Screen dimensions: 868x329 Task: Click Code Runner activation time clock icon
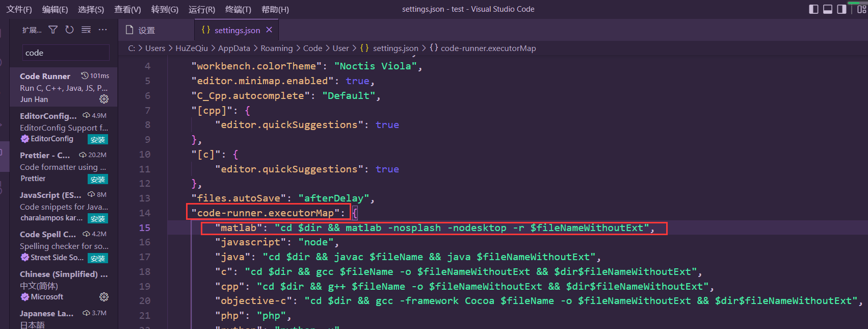click(x=85, y=75)
